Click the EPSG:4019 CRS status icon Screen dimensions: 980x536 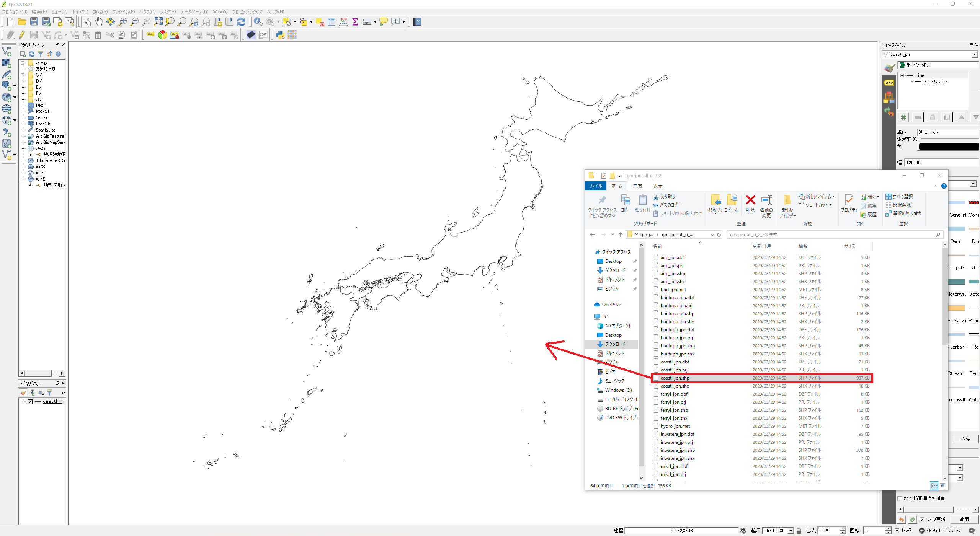point(921,530)
